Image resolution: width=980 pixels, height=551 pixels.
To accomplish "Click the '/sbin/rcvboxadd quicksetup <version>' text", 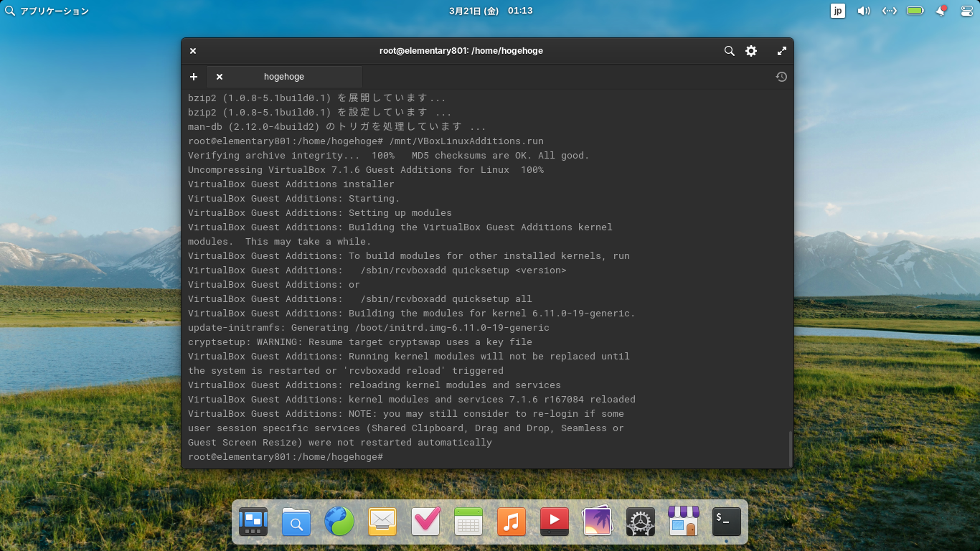I will pyautogui.click(x=463, y=270).
